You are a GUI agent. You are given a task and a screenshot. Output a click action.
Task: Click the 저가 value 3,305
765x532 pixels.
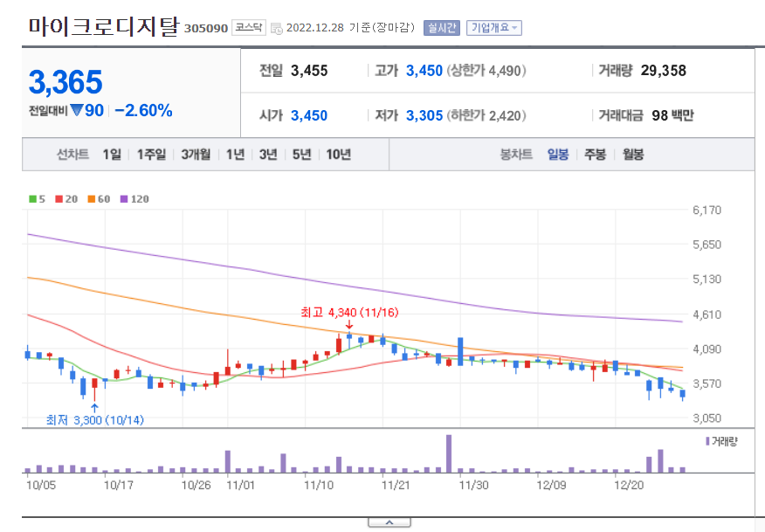coord(424,115)
